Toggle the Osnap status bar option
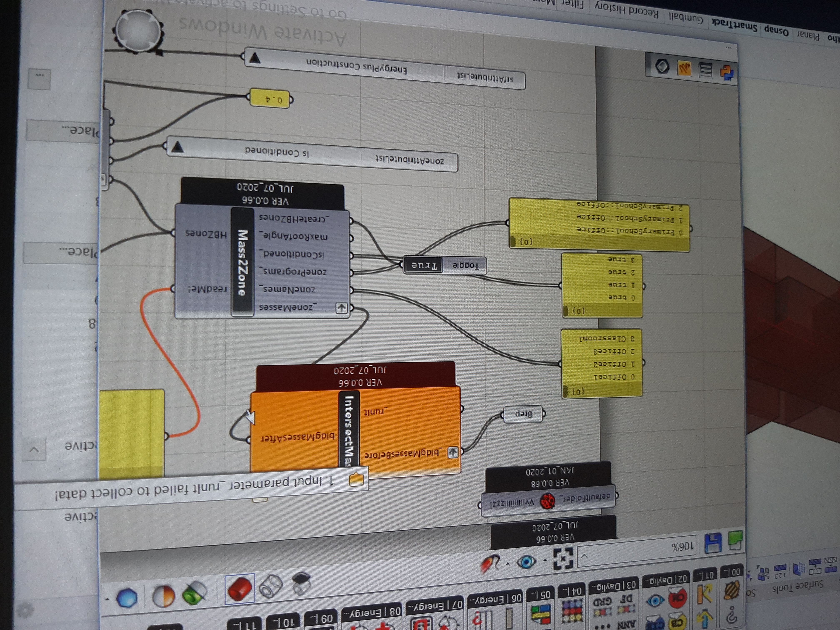 776,31
